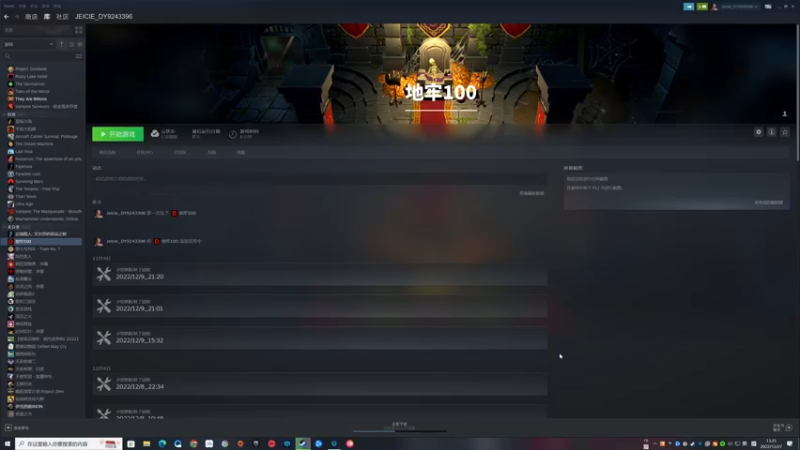800x450 pixels.
Task: Open game settings gear icon
Action: 759,132
